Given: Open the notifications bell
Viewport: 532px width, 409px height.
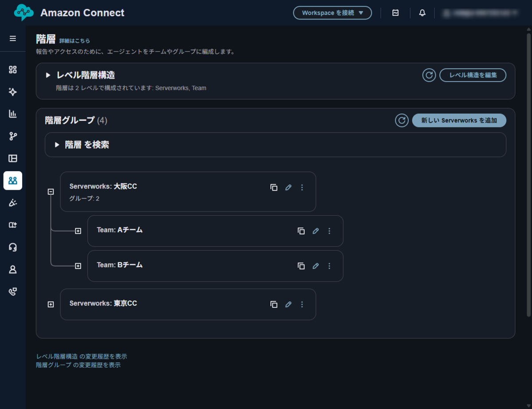Looking at the screenshot, I should click(422, 13).
